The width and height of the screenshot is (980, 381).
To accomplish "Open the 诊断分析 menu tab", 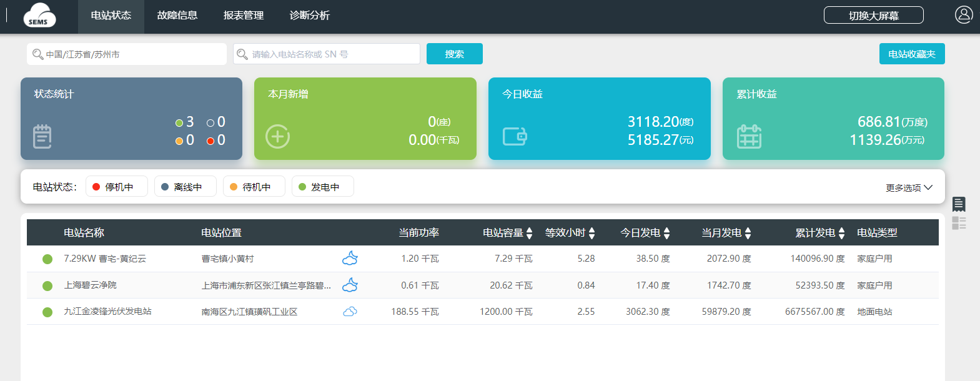I will pos(310,16).
